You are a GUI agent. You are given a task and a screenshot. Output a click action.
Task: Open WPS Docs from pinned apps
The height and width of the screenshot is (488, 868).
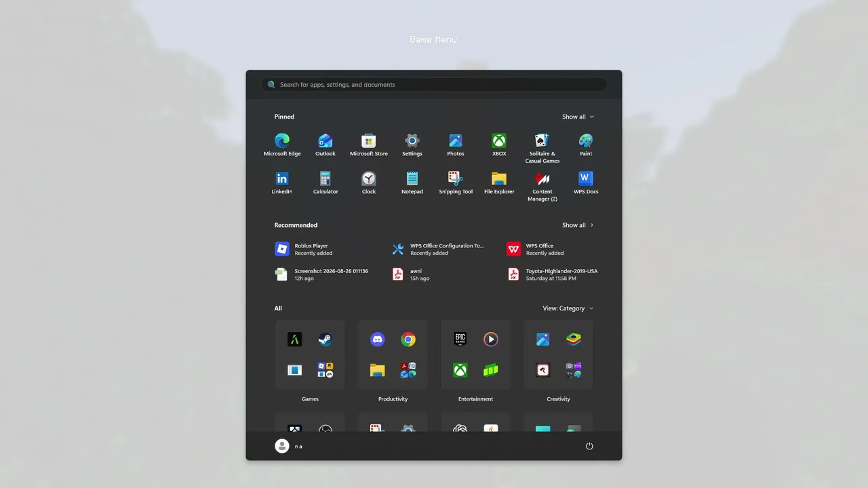pos(586,183)
